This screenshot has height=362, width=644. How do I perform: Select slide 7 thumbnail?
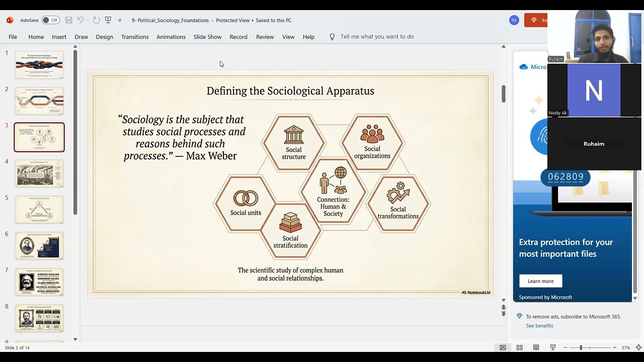click(39, 282)
